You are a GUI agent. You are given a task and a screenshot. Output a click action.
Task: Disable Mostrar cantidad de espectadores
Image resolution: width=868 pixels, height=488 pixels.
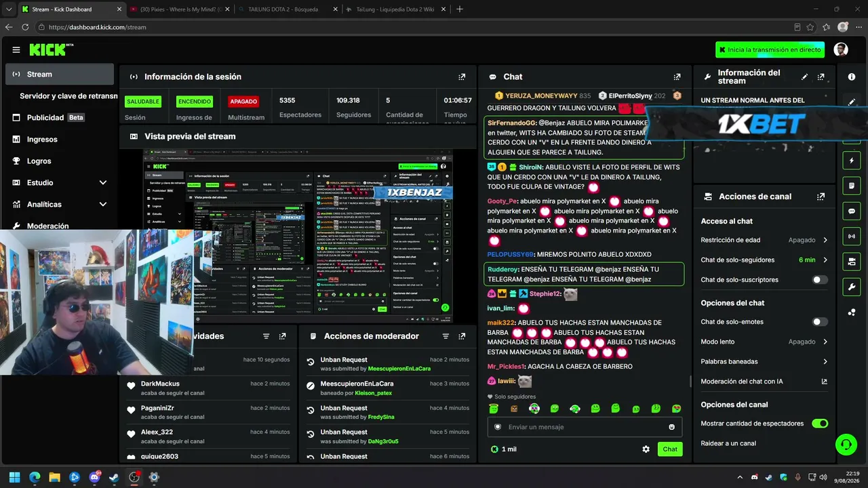click(820, 424)
